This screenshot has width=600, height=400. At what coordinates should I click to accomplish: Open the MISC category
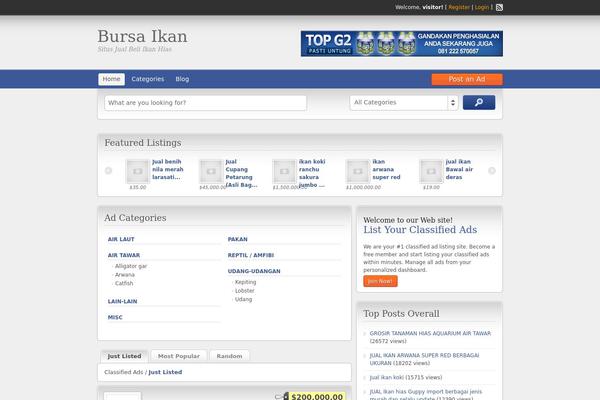pos(115,318)
